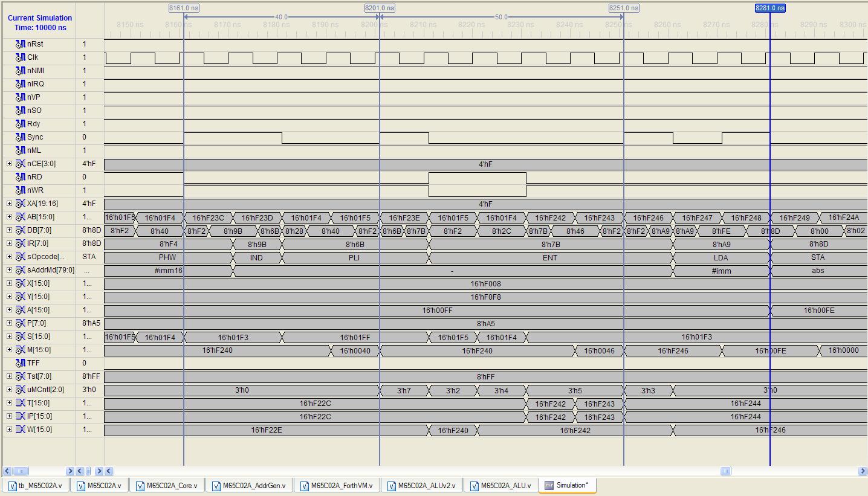Select the DB[7:0] bus icon

tap(21, 230)
